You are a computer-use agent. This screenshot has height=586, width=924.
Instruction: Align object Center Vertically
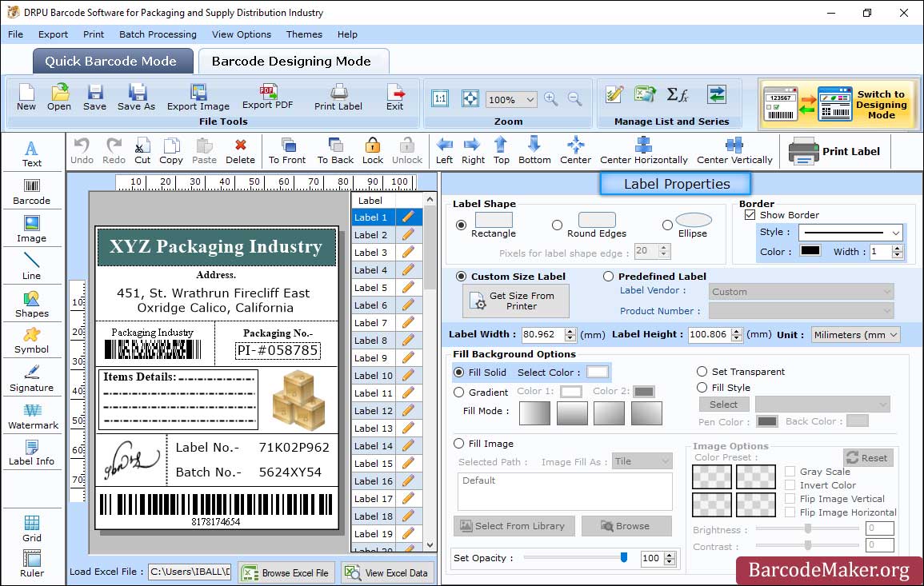734,151
